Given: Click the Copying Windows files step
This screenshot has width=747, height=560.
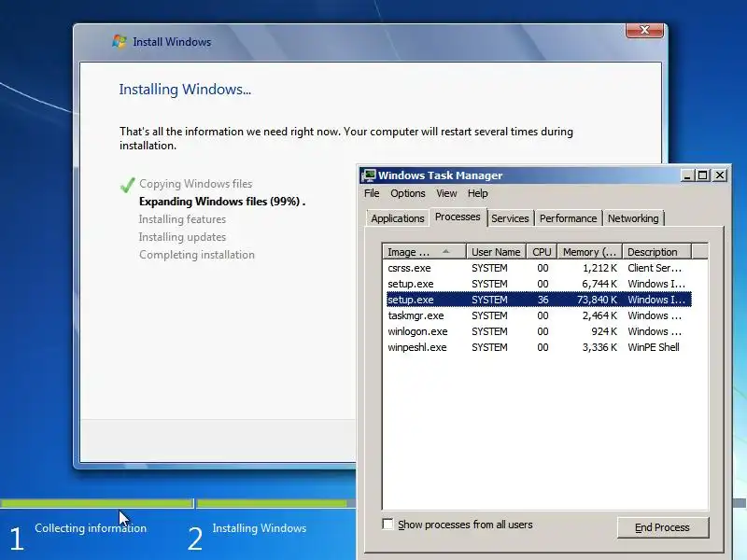Looking at the screenshot, I should tap(196, 184).
